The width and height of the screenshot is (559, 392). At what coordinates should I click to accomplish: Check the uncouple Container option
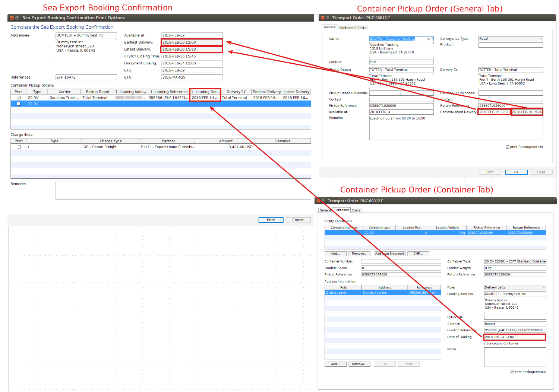[485, 343]
